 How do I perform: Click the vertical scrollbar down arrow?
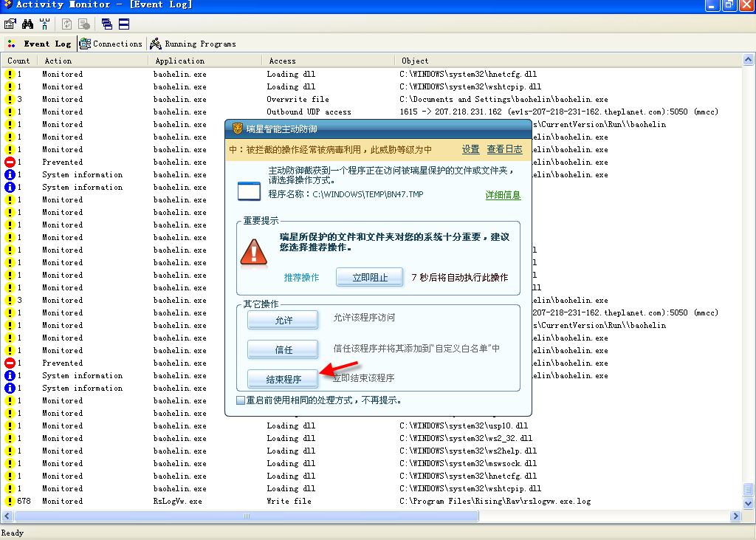point(749,504)
